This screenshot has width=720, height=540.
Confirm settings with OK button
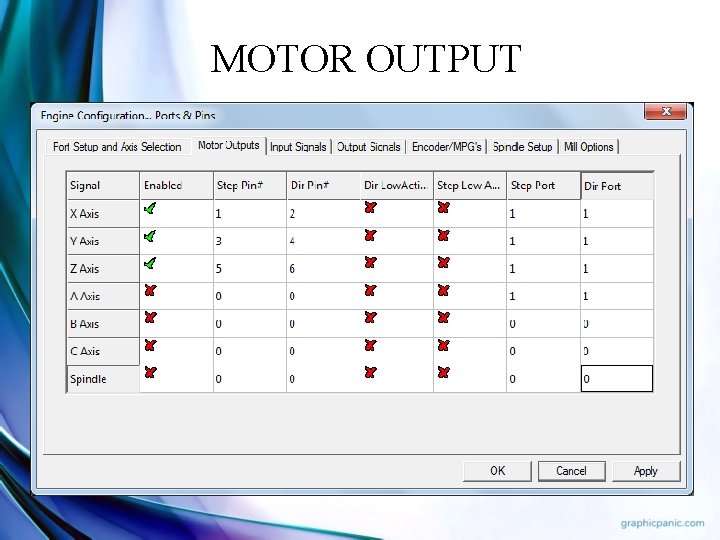(497, 471)
